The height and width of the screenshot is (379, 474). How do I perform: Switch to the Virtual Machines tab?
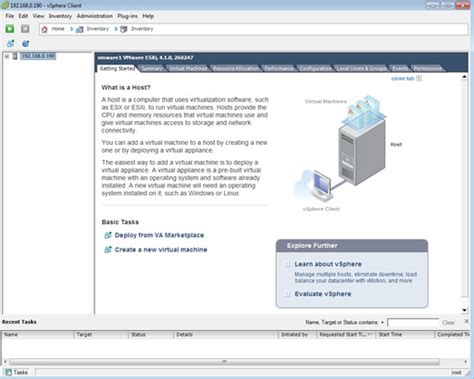(188, 68)
